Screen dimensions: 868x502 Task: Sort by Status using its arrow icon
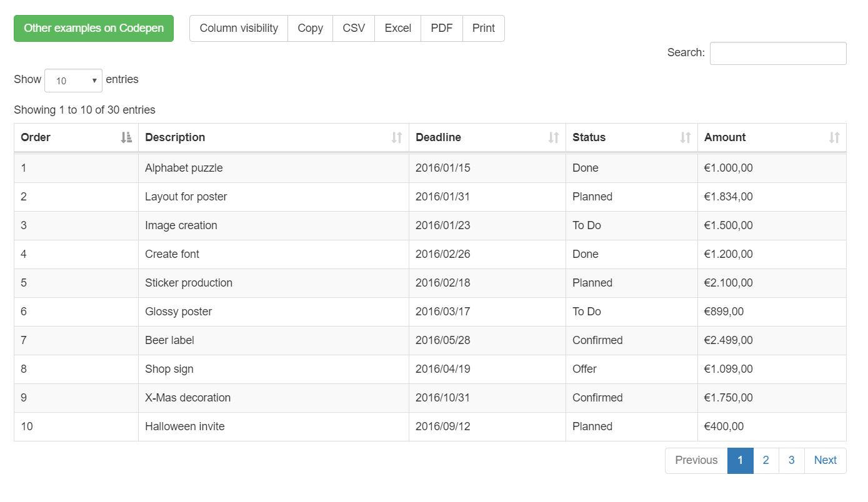click(686, 137)
